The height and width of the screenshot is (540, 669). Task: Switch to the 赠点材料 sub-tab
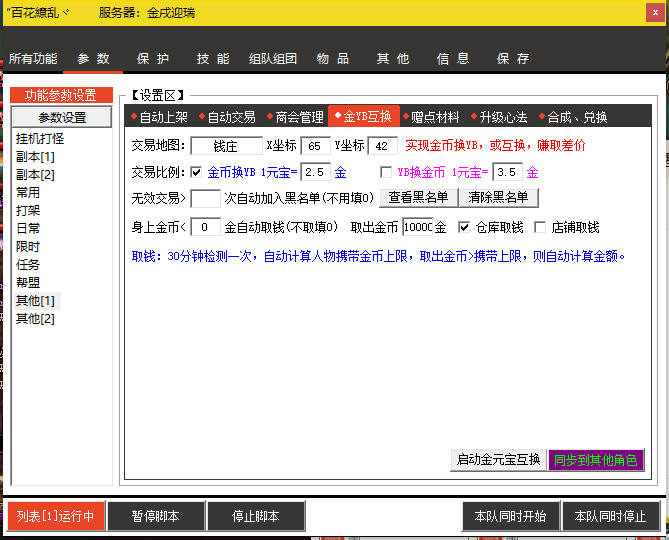point(431,116)
